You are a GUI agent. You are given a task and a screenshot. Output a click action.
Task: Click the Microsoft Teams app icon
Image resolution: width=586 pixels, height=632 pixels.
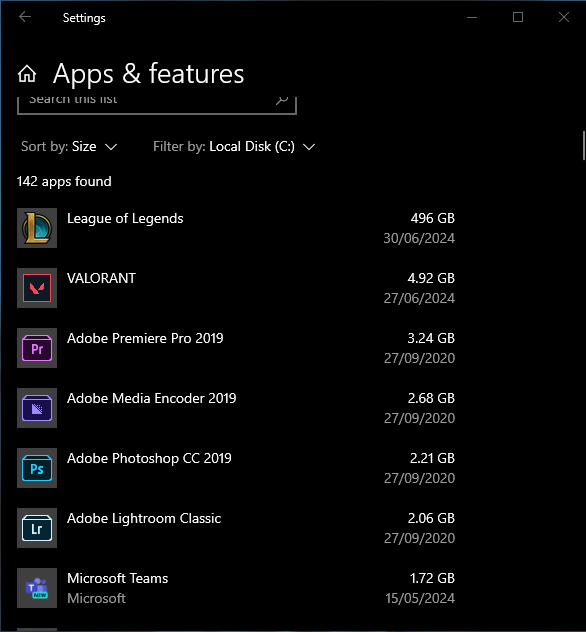pyautogui.click(x=37, y=588)
